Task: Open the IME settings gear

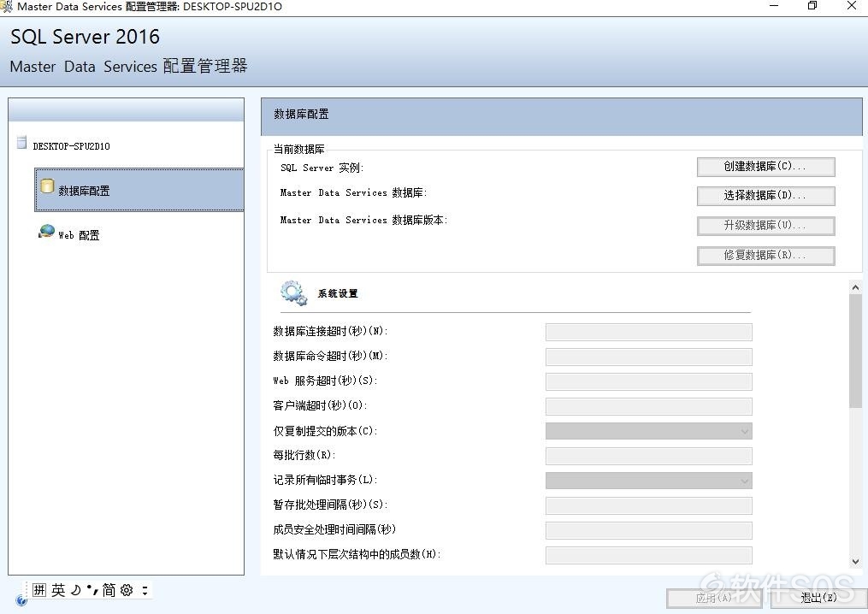Action: tap(127, 590)
